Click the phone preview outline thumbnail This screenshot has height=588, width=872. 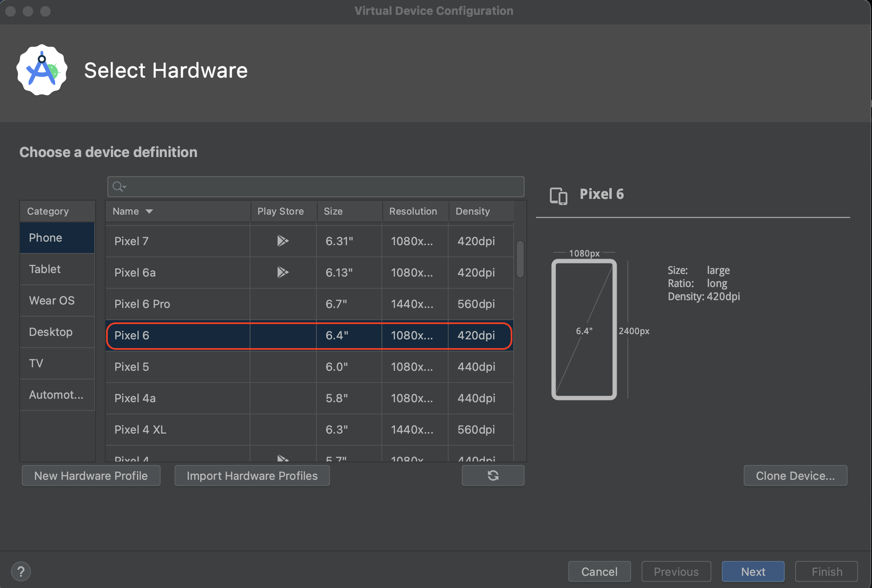pos(584,330)
